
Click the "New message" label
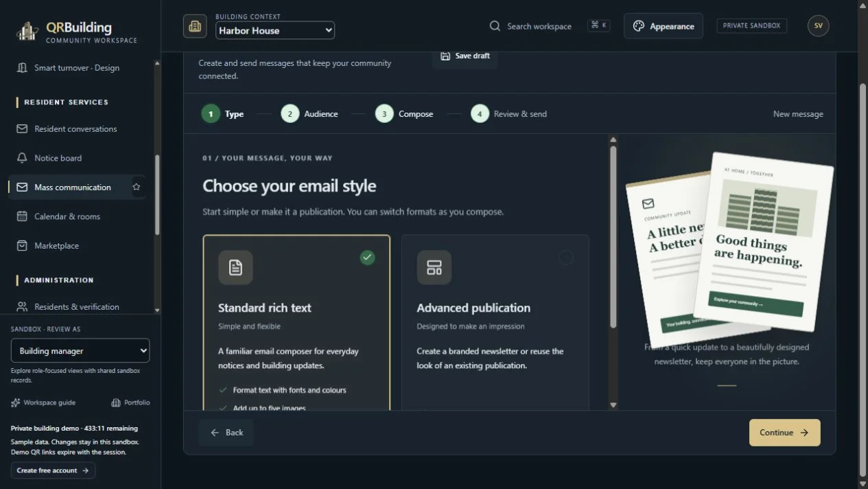pos(798,114)
